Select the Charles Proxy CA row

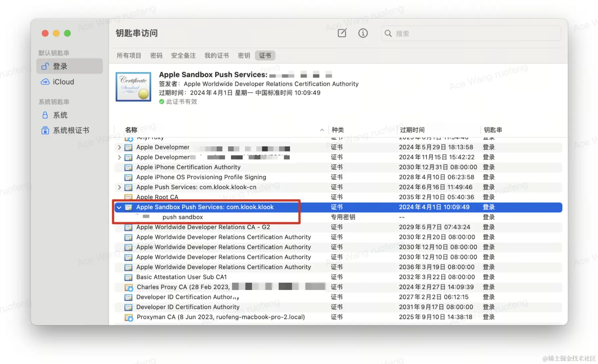[x=338, y=287]
